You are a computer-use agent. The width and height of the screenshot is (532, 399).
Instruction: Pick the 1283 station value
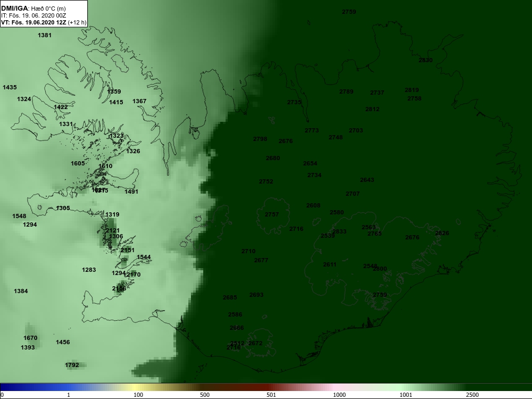click(89, 270)
